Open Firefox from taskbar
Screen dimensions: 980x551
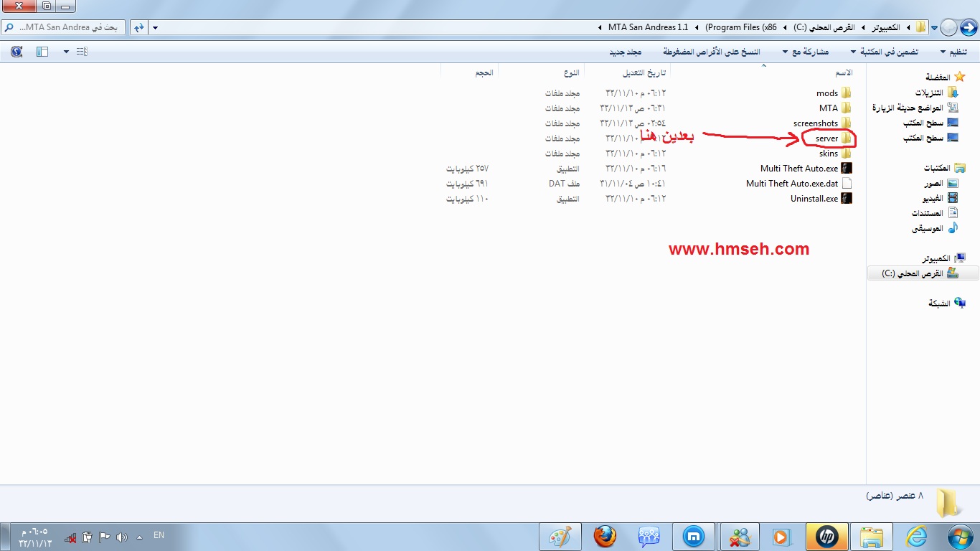pyautogui.click(x=605, y=537)
